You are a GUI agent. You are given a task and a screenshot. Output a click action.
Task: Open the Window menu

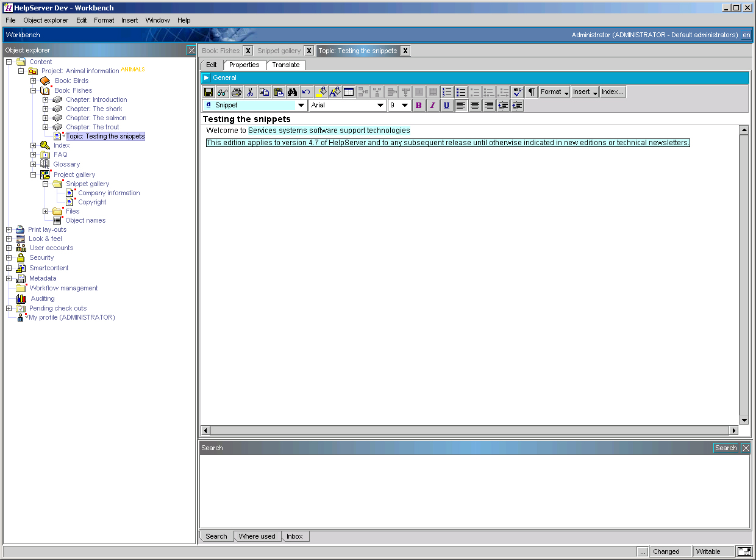(158, 20)
